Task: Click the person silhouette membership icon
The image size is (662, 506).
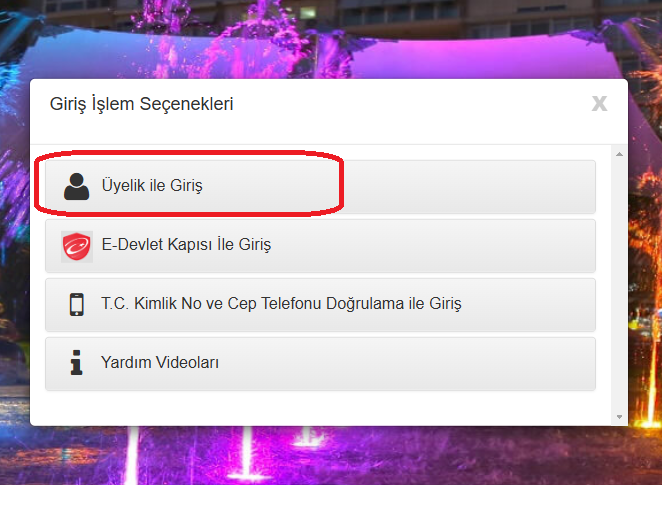Action: (x=76, y=186)
